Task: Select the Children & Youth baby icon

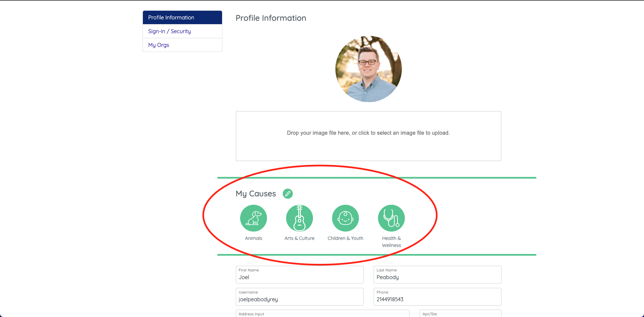Action: pos(345,218)
